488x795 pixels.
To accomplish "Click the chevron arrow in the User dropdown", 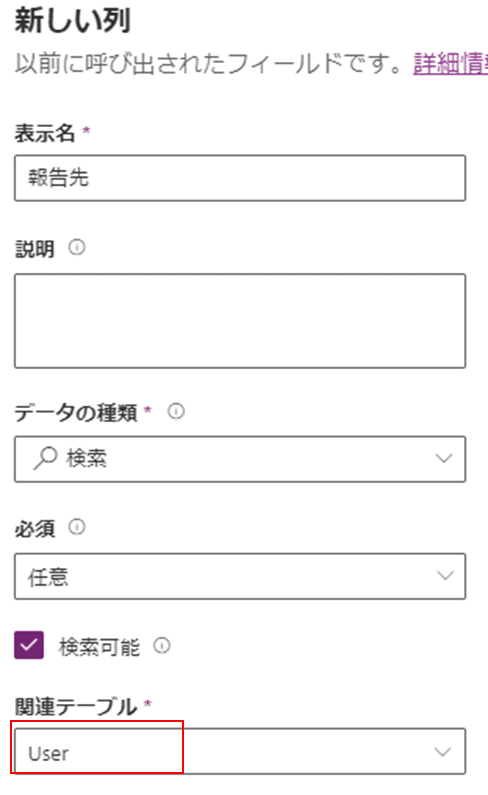I will [x=443, y=751].
